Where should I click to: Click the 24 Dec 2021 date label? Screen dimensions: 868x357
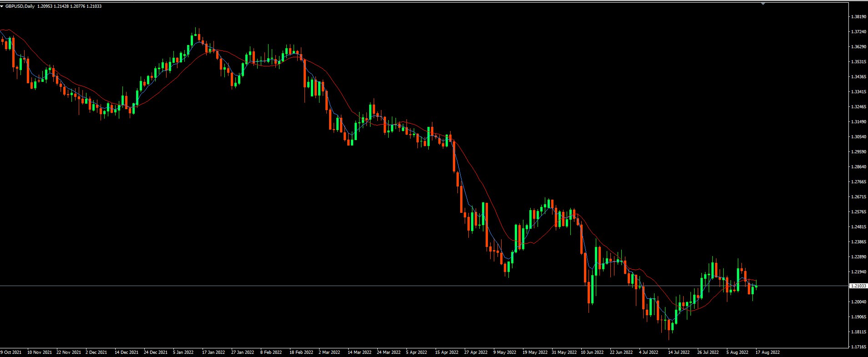(156, 352)
